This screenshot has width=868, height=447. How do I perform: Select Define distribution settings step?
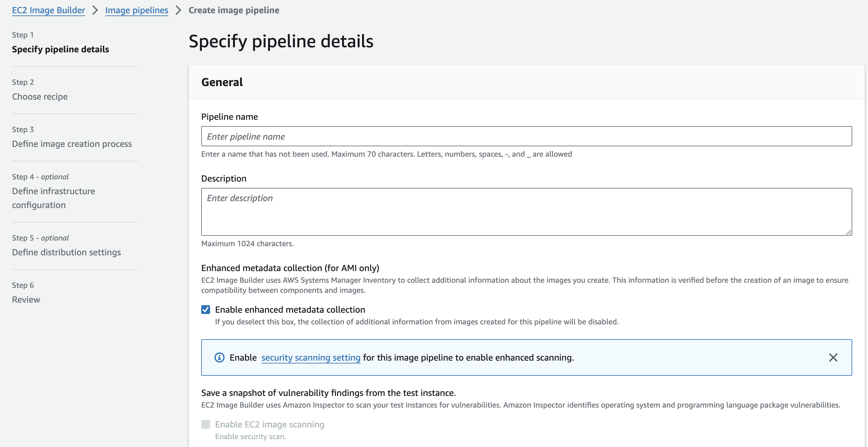[66, 252]
